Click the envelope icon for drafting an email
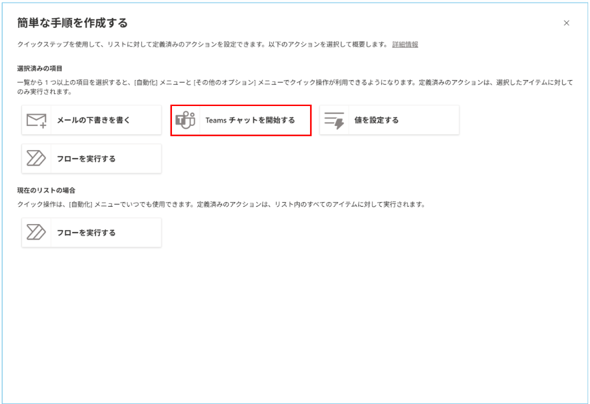 (x=36, y=120)
